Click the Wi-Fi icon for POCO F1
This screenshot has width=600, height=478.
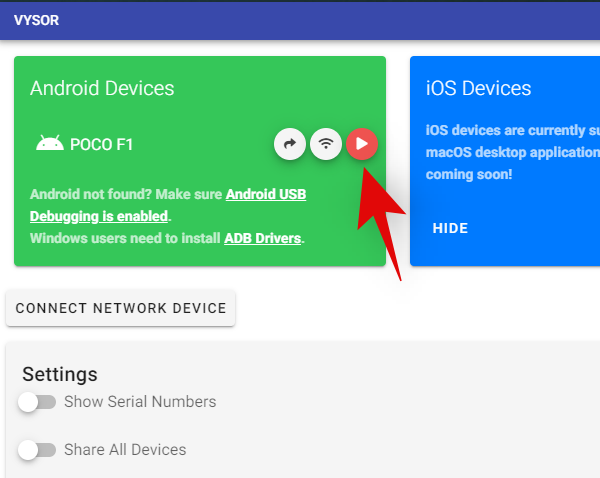click(x=326, y=144)
